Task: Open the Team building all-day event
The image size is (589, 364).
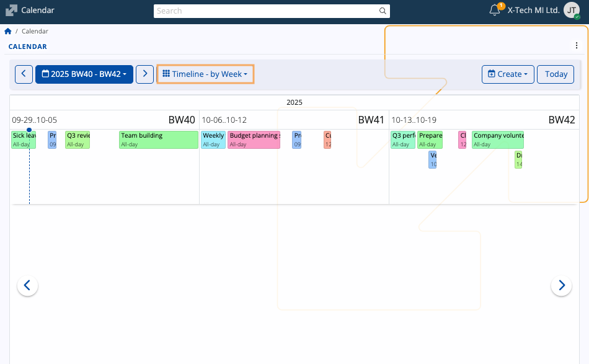Action: point(158,140)
